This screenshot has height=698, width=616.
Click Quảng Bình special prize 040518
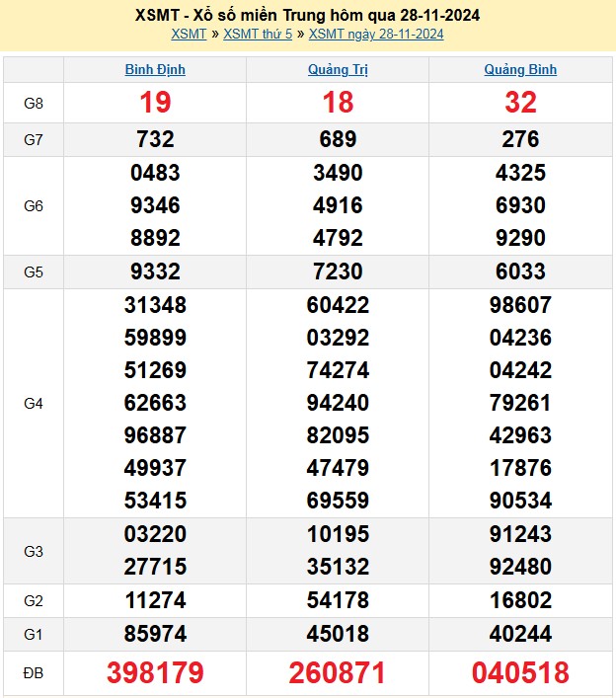tap(520, 673)
